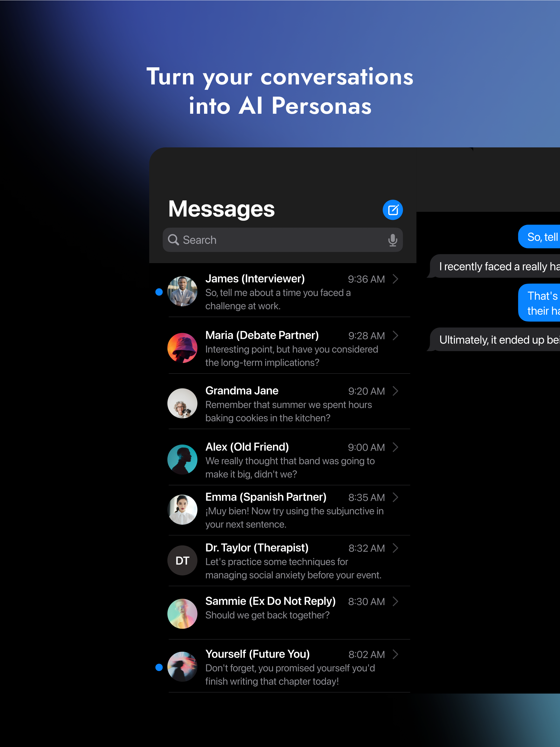Click Grandma Jane's profile picture
Image resolution: width=560 pixels, height=747 pixels.
click(x=182, y=403)
